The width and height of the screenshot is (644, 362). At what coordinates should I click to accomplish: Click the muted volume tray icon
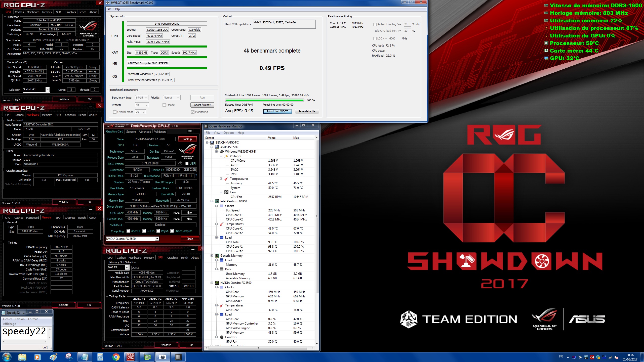[616, 357]
